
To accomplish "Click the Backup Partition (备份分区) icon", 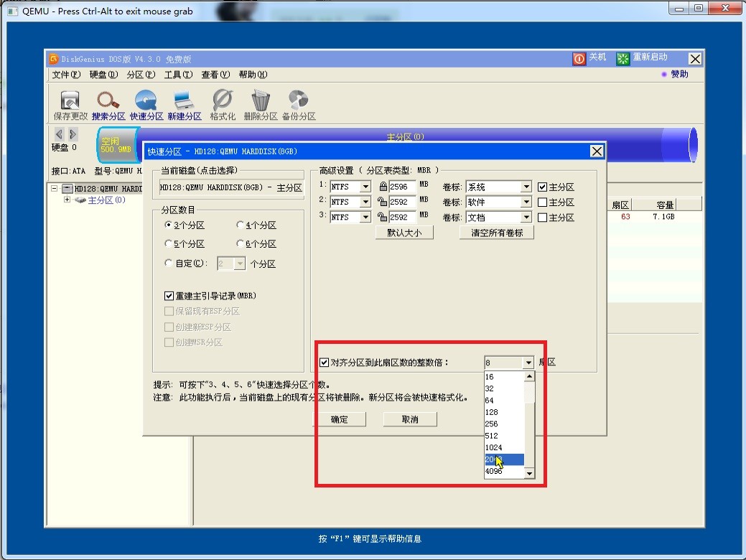I will [x=298, y=101].
